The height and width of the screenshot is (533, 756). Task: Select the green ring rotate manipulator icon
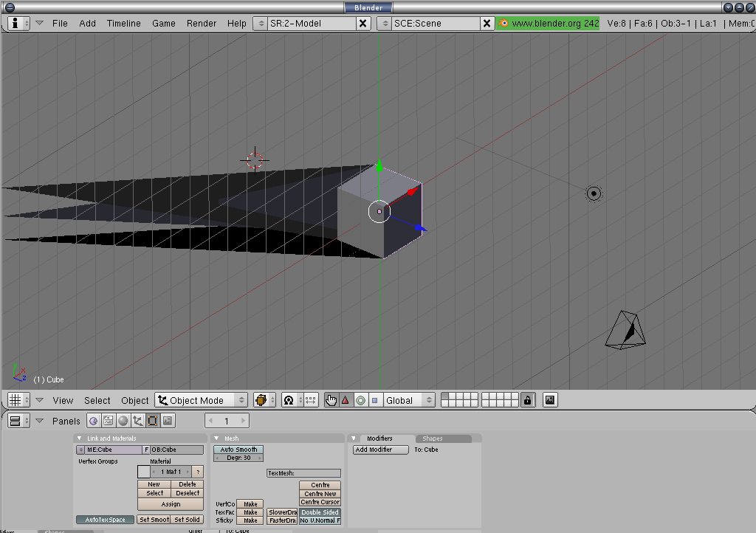pos(360,400)
